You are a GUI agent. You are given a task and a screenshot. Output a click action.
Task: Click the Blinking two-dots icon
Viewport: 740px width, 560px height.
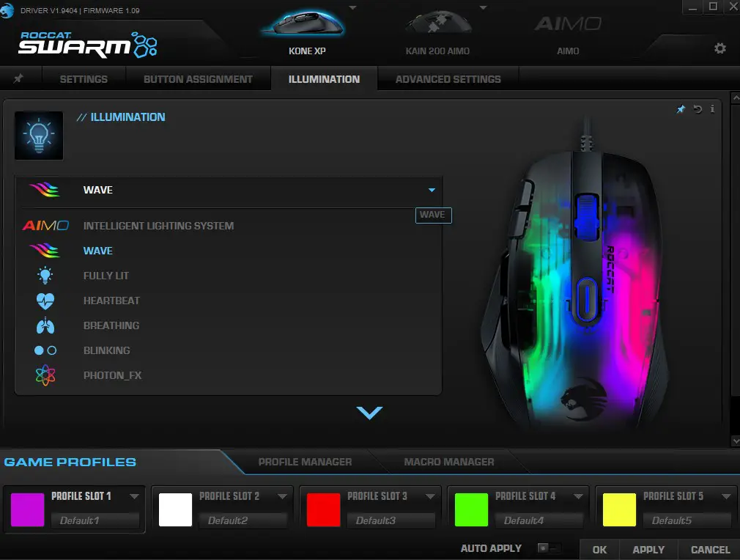(x=45, y=350)
